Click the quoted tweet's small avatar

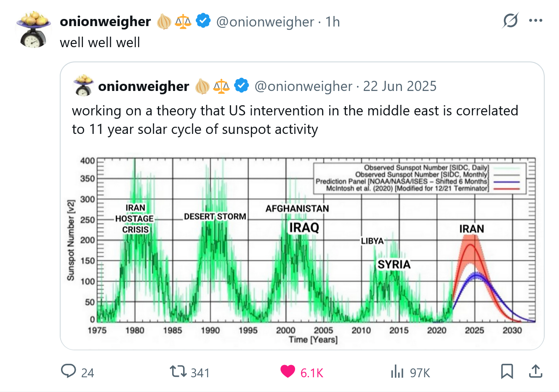click(x=83, y=86)
